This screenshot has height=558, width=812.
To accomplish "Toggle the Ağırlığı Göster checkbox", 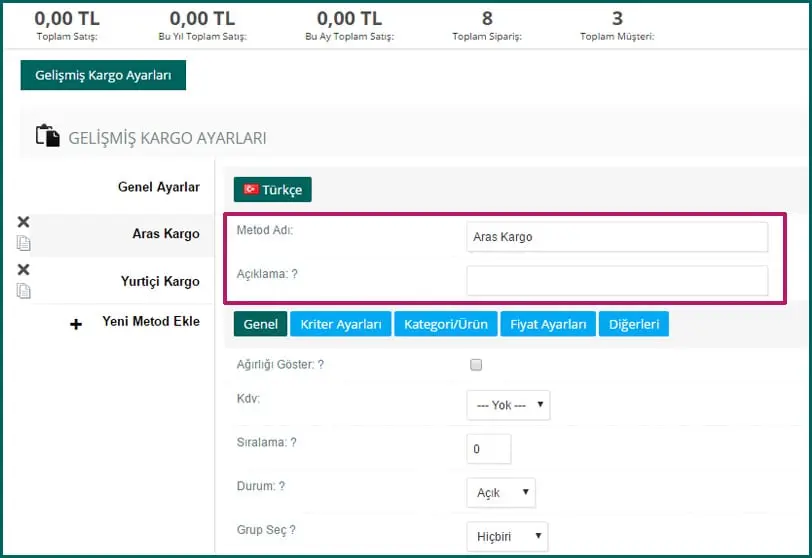I will coord(476,365).
